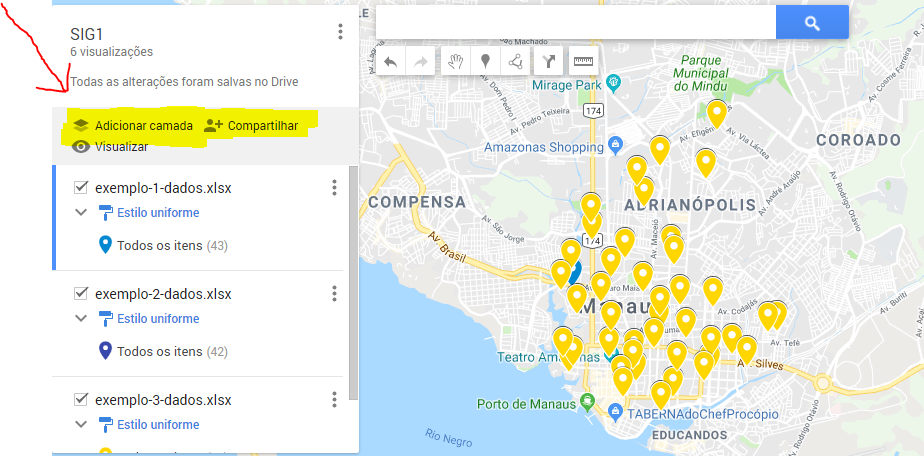
Task: Uncheck the exemplo-3-dados.xlsx layer
Action: (x=81, y=399)
